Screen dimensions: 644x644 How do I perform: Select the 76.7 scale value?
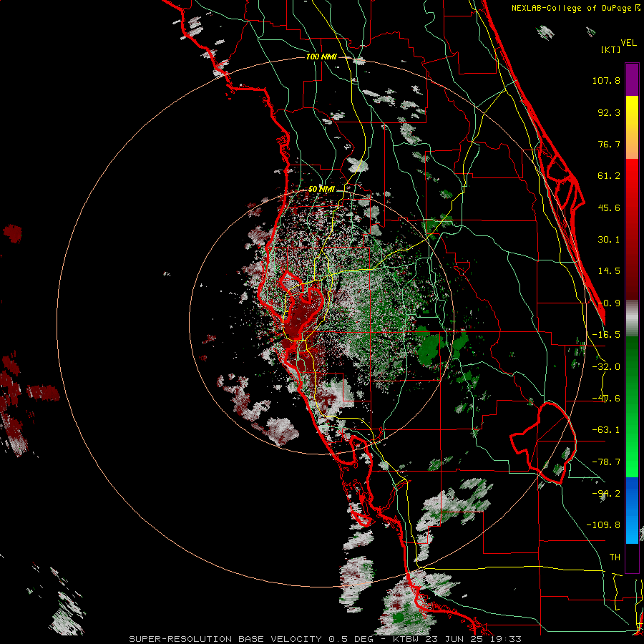click(609, 144)
